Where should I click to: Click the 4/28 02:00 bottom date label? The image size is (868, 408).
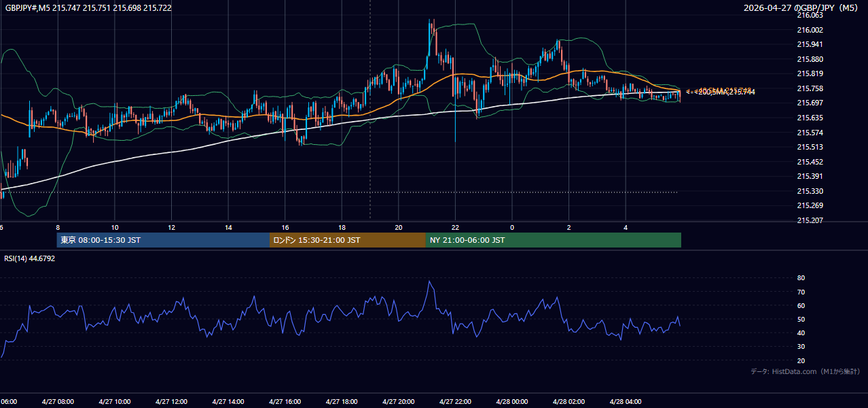point(569,401)
